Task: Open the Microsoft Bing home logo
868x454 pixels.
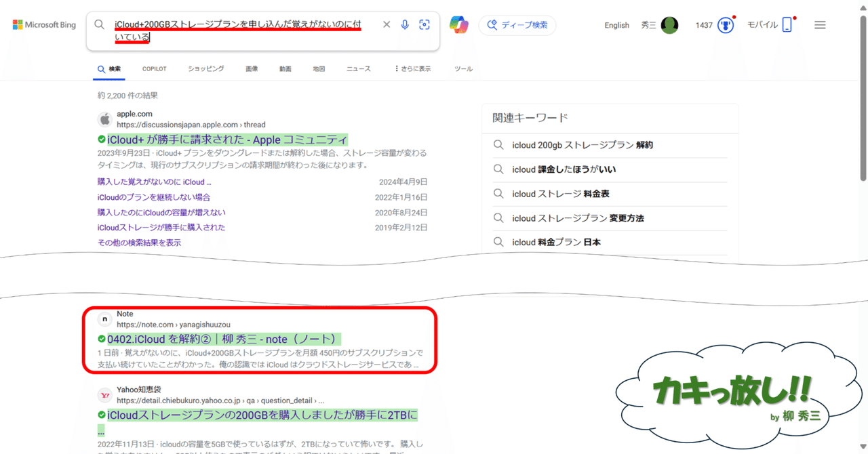Action: tap(44, 25)
